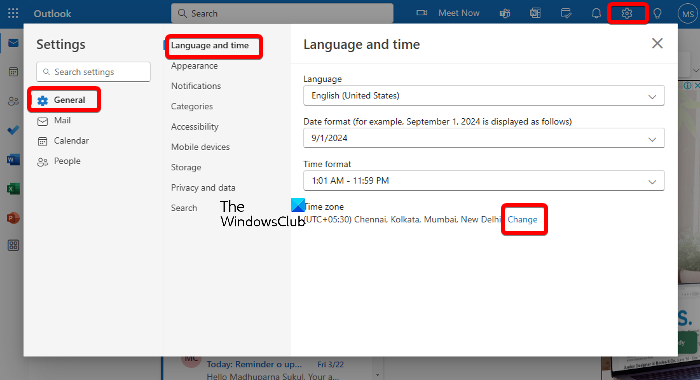This screenshot has width=700, height=380.
Task: Open PowerPoint from the left app rail
Action: click(x=13, y=218)
